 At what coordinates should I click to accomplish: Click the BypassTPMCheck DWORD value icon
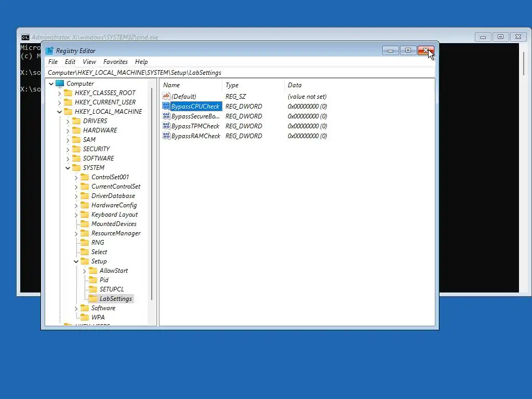coord(166,126)
